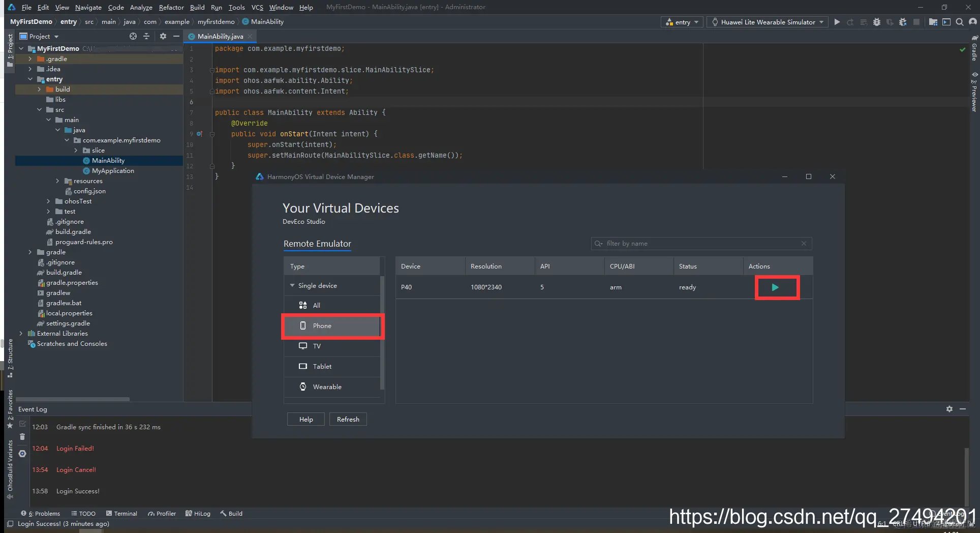Click the Search Everywhere magnifier icon
Screen dimensions: 980x533
959,22
